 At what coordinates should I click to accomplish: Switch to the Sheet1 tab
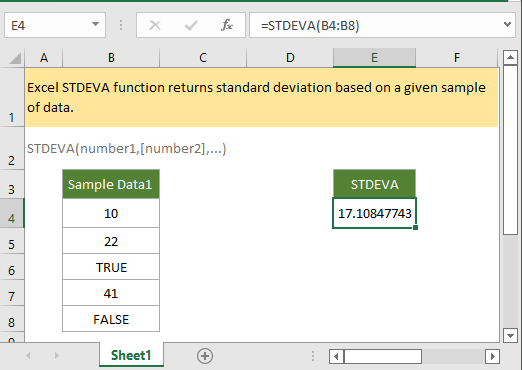pos(131,355)
